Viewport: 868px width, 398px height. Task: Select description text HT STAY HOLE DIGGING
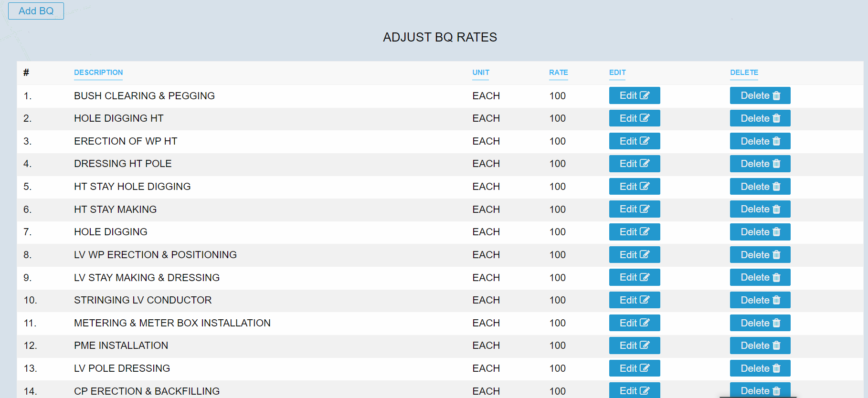click(x=132, y=187)
